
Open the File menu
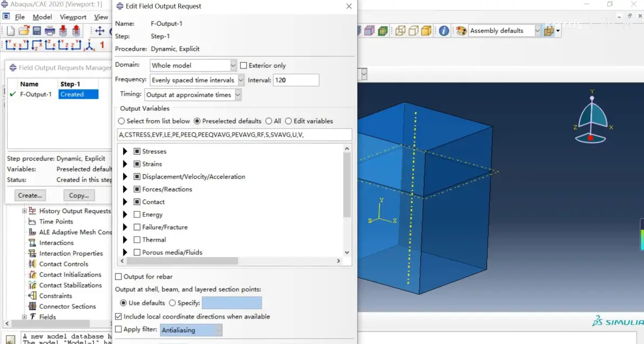coord(19,17)
